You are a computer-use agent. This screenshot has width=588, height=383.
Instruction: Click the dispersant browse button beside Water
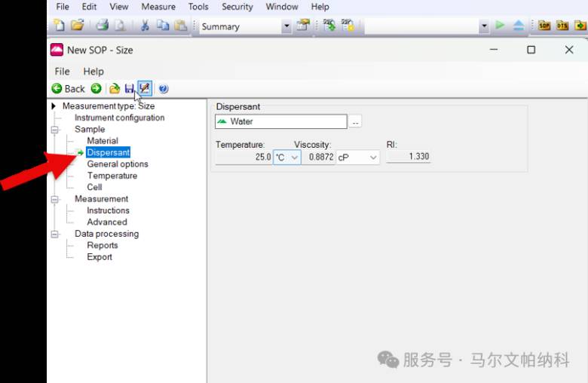point(355,122)
